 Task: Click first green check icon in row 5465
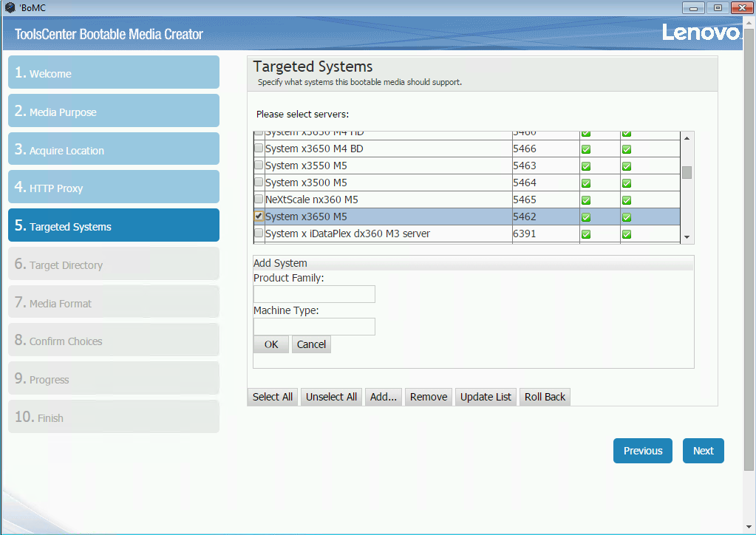pyautogui.click(x=586, y=200)
